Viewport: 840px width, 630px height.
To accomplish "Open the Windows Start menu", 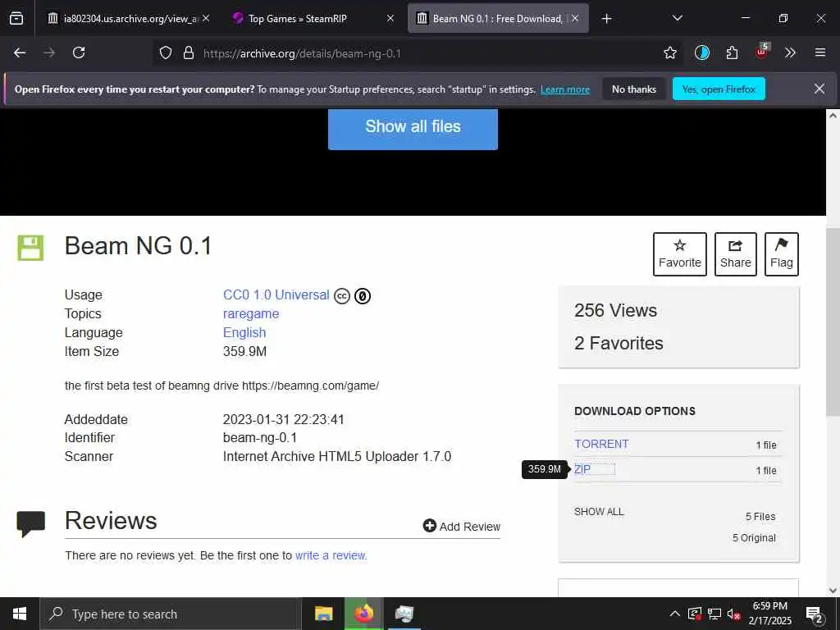I will click(20, 614).
